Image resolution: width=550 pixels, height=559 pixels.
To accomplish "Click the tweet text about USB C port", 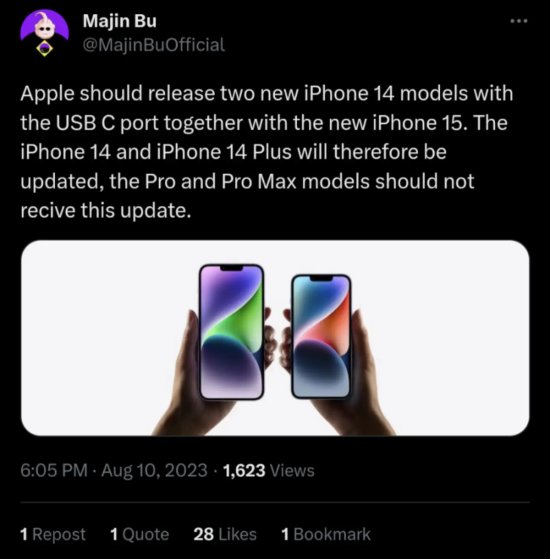I will coord(267,152).
